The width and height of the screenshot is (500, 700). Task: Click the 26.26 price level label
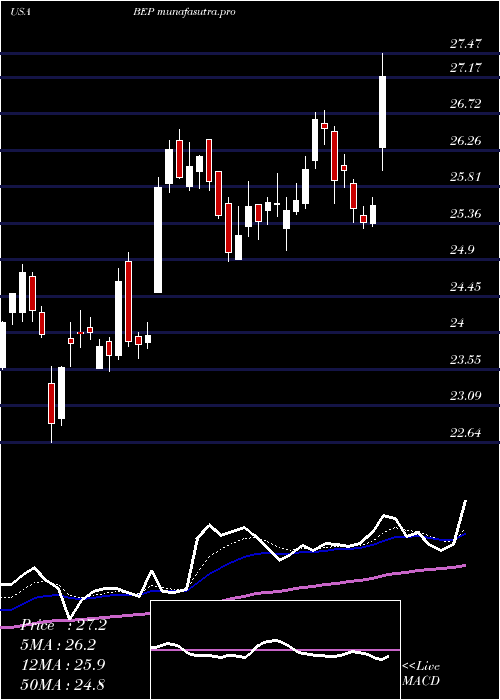[x=465, y=141]
